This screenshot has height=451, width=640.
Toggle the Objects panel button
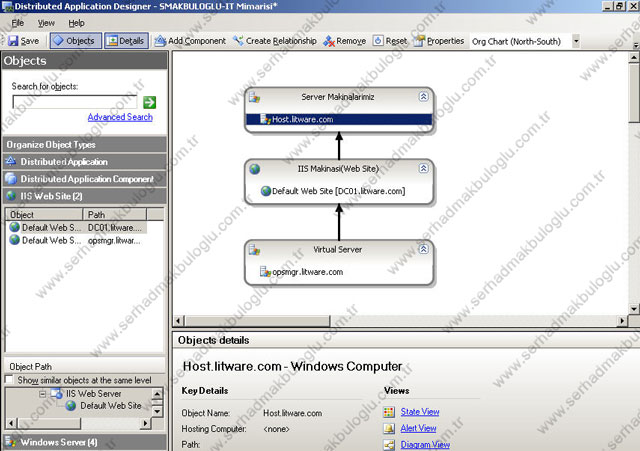tap(76, 41)
